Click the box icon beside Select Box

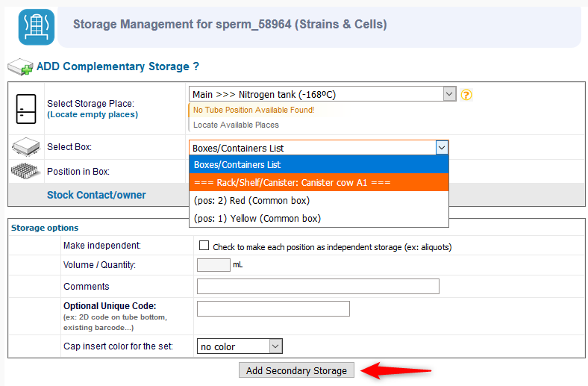[x=26, y=146]
